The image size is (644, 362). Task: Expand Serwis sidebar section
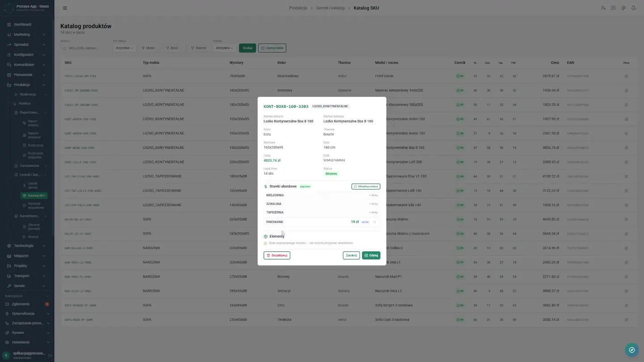27,286
